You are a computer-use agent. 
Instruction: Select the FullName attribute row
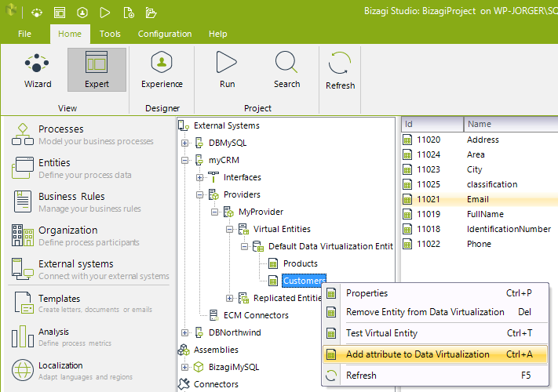(x=480, y=214)
